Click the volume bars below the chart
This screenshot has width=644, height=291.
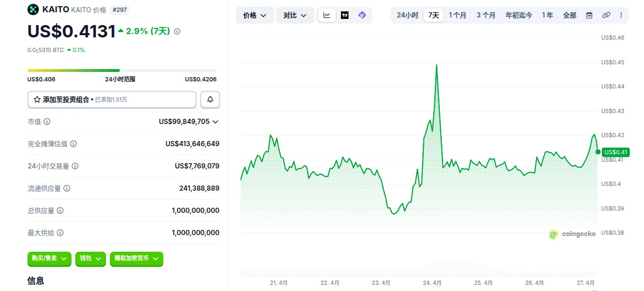tap(419, 268)
